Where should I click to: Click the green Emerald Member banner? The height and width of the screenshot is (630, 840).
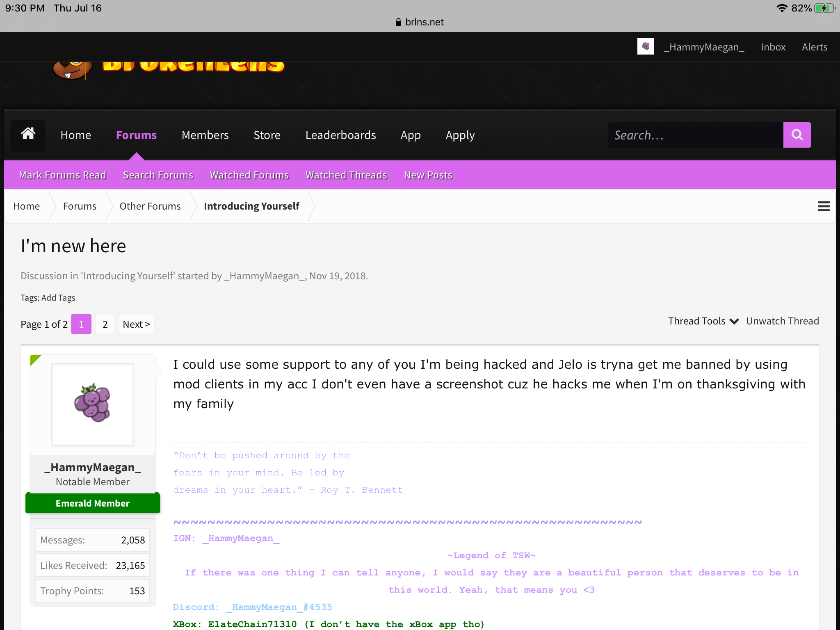[93, 503]
